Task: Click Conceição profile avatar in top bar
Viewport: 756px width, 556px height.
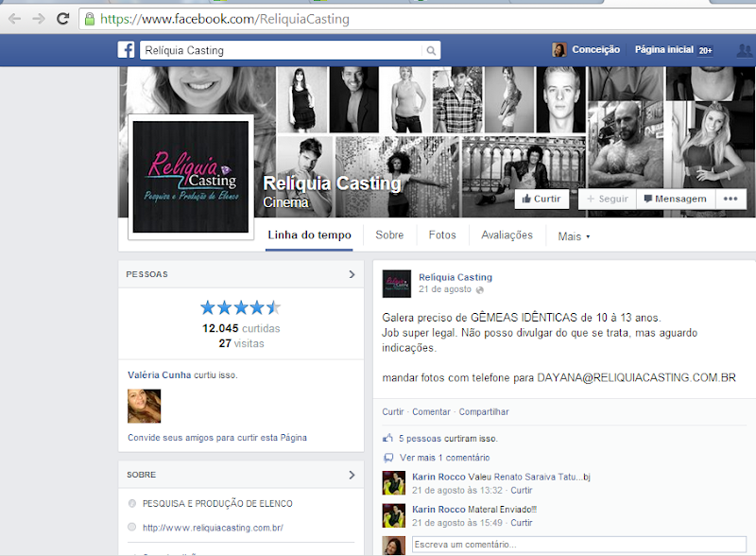Action: (559, 50)
